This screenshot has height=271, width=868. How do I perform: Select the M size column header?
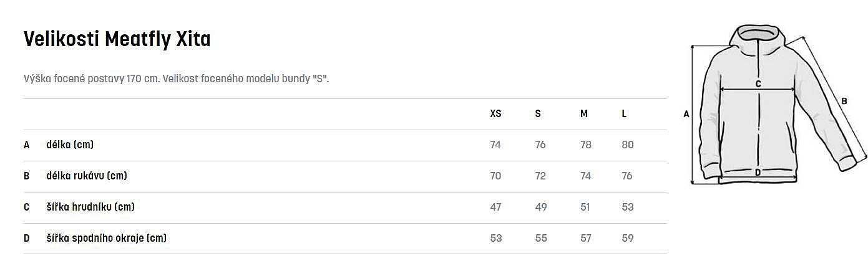click(584, 114)
